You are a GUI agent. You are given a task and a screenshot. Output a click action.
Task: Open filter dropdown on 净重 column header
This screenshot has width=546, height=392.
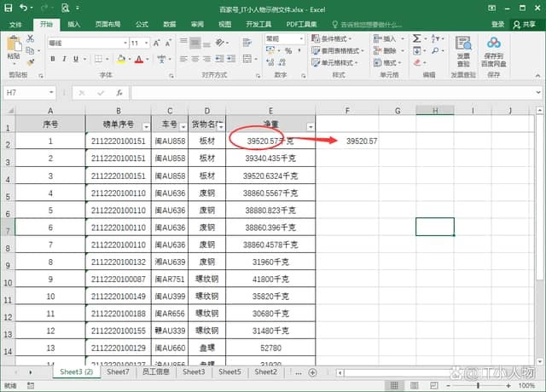(x=310, y=126)
